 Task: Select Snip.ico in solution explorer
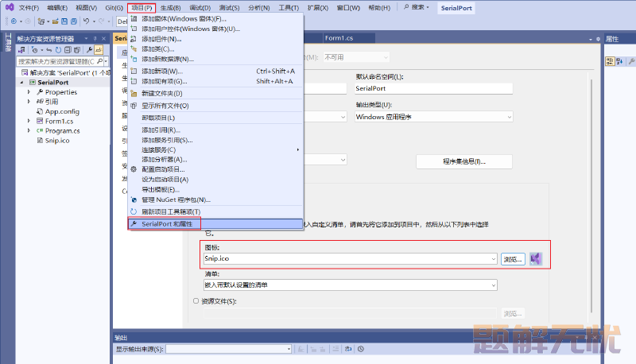[57, 140]
